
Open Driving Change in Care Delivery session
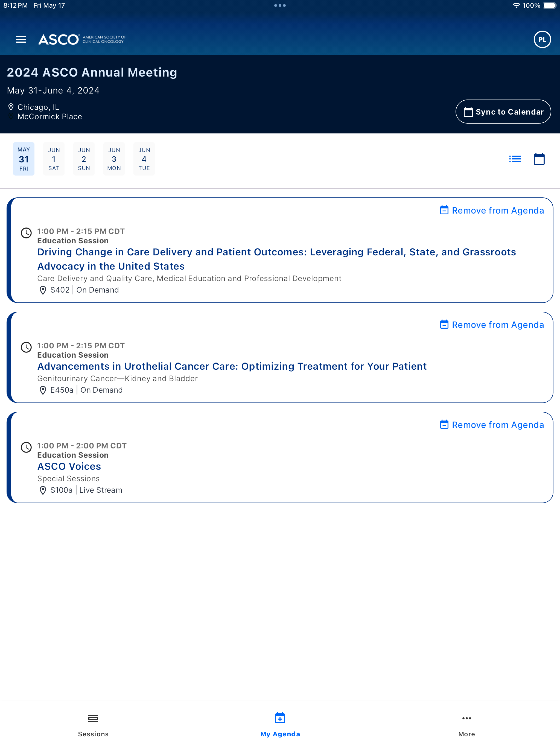pos(276,259)
